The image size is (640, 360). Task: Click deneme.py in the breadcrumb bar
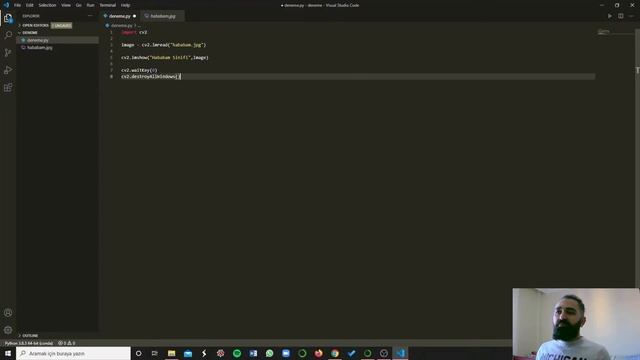click(x=121, y=25)
